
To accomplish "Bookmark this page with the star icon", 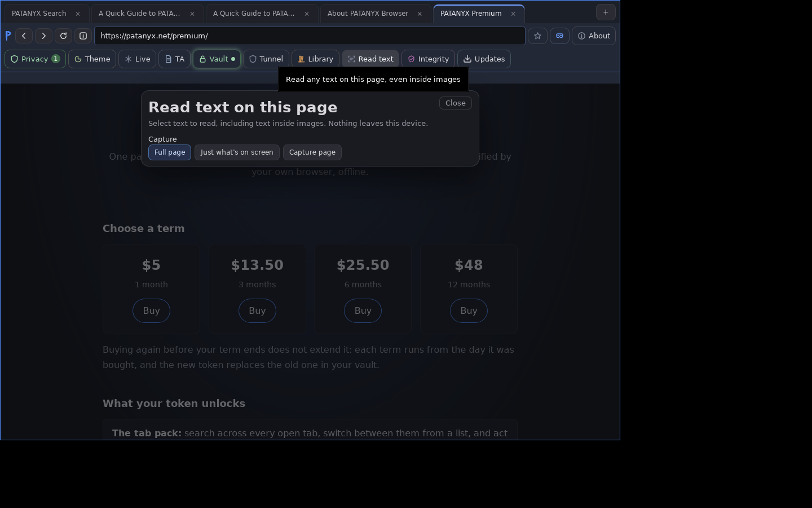I will point(537,36).
